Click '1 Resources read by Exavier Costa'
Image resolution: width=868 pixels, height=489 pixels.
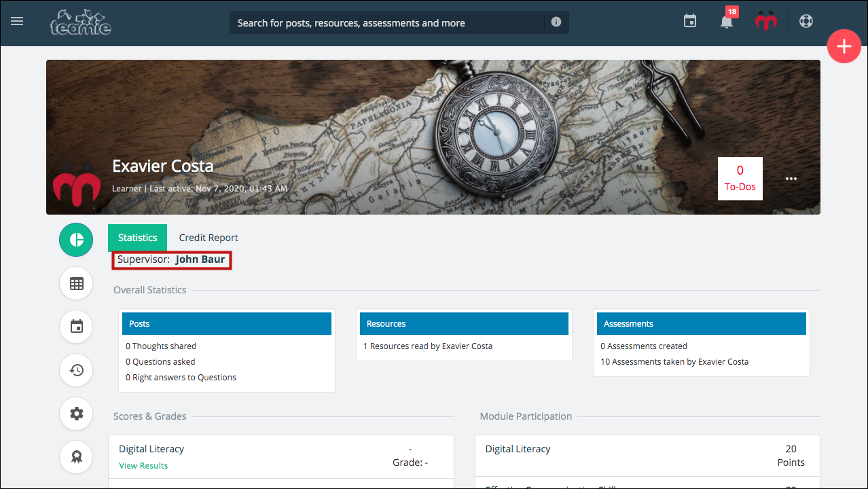pyautogui.click(x=428, y=346)
